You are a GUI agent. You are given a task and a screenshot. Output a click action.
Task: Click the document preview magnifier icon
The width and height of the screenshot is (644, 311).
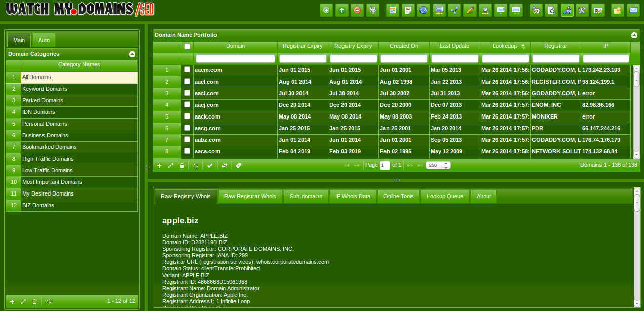551,10
